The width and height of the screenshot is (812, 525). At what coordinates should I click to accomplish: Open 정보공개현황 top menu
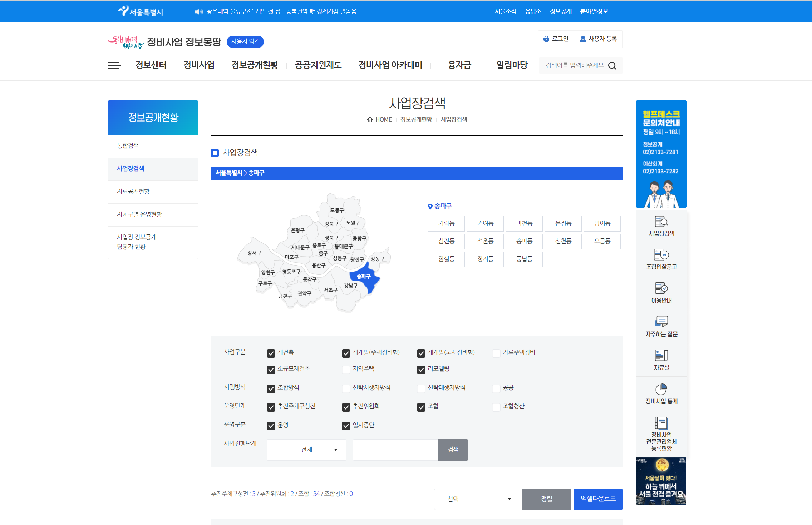pyautogui.click(x=255, y=65)
